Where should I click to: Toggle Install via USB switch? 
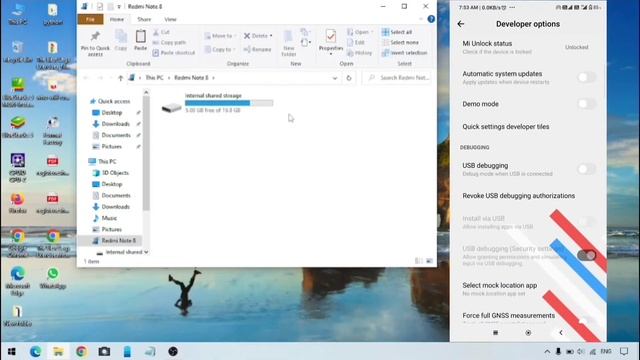coord(586,222)
